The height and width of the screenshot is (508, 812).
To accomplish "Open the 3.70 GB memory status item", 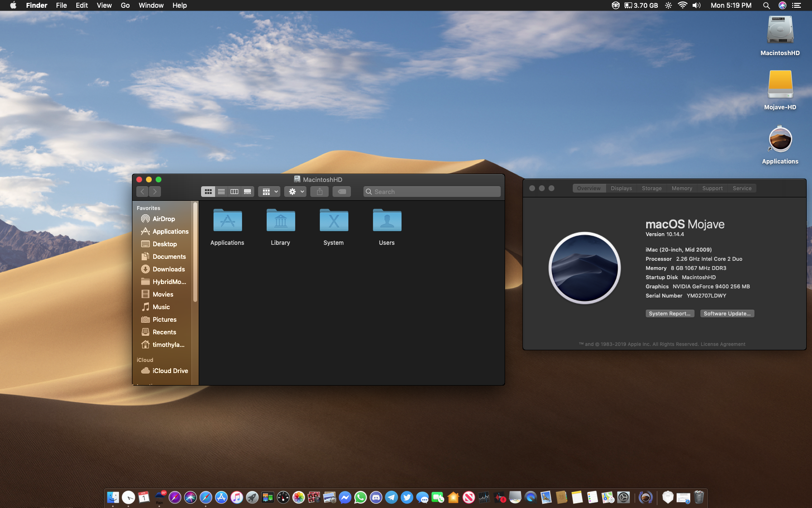I will [641, 5].
